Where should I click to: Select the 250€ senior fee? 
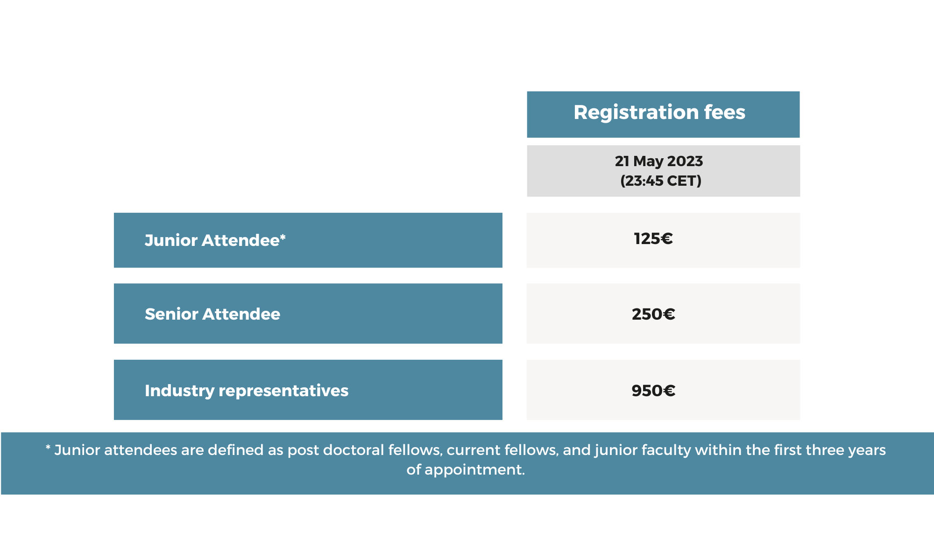point(653,314)
